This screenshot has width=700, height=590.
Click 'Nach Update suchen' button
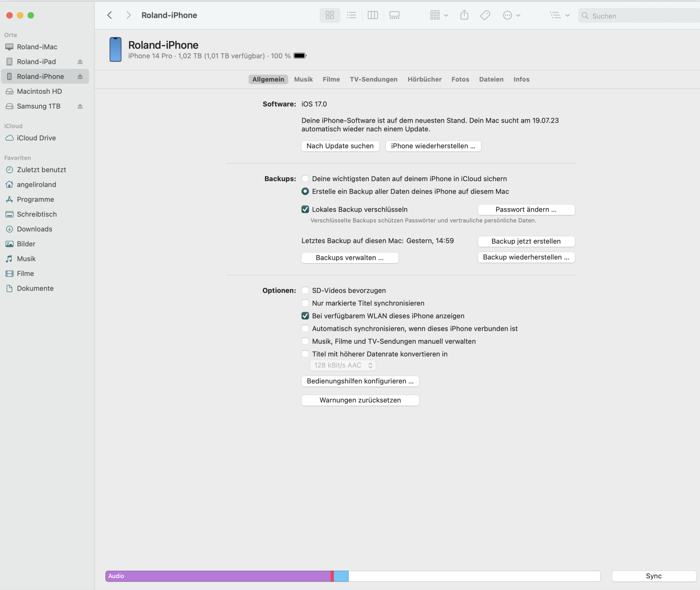[340, 146]
